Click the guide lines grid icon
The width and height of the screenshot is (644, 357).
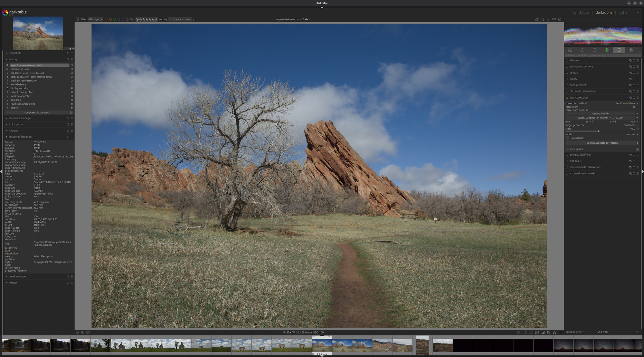(560, 332)
